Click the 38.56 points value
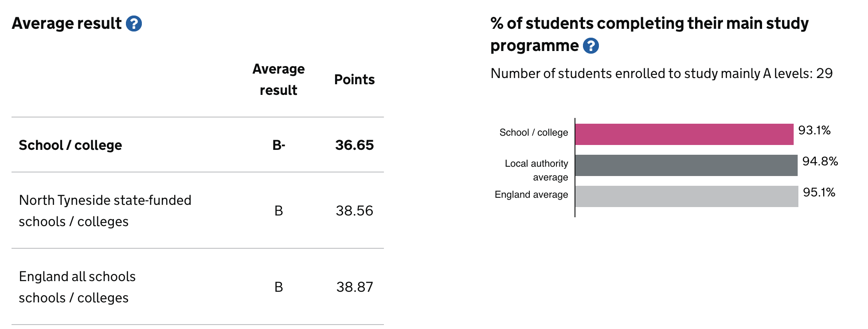The height and width of the screenshot is (329, 868). click(x=354, y=211)
